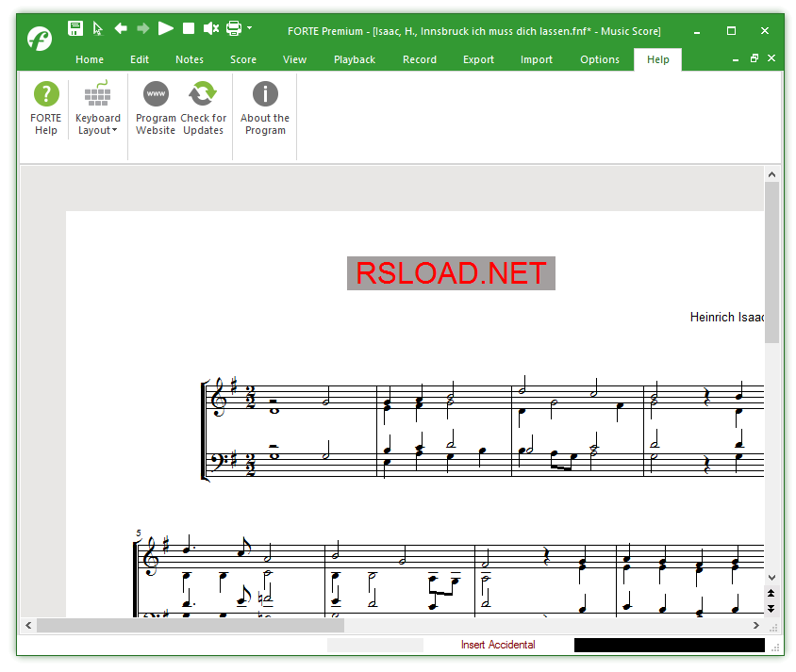Select the RSLOAD.NET title text in score
The height and width of the screenshot is (672, 796).
pos(451,273)
